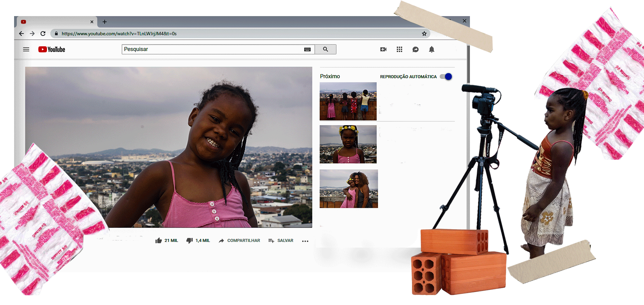Click the Salvar button
Viewport: 644px width, 305px height.
tap(281, 241)
